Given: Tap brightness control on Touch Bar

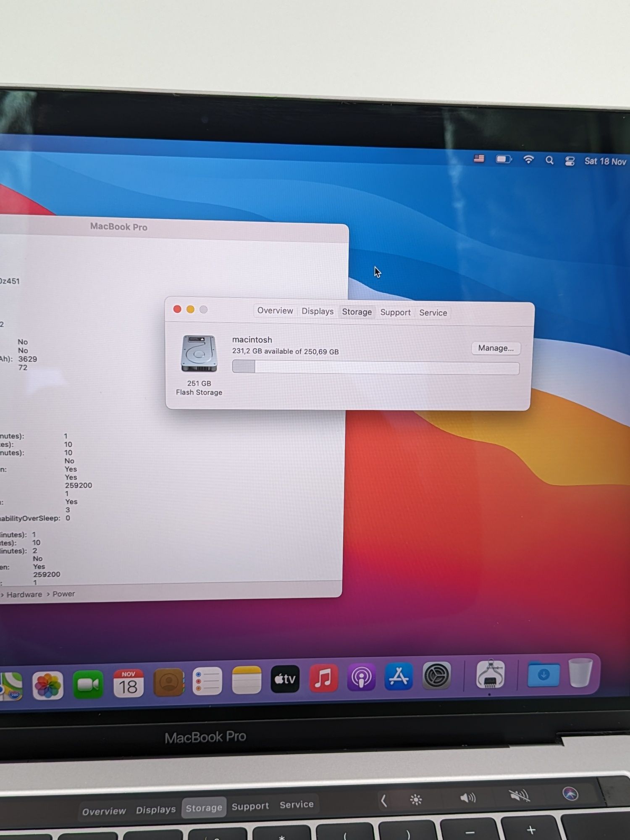Looking at the screenshot, I should tap(416, 799).
